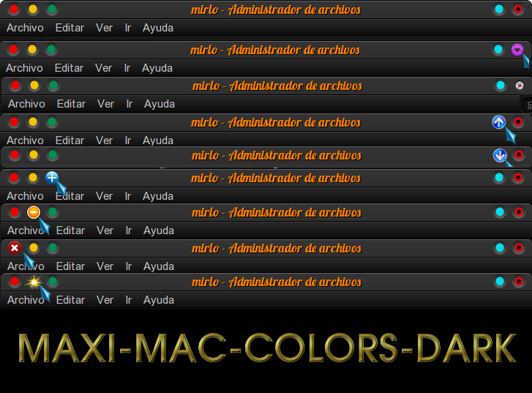Click red ring button beside blue down arrow

tap(519, 155)
